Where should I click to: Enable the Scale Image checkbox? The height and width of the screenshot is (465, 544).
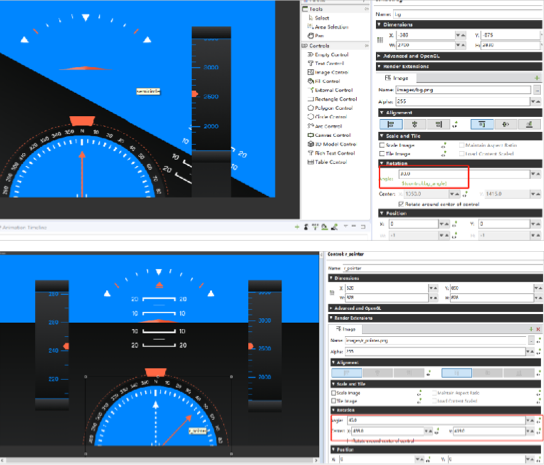point(382,145)
